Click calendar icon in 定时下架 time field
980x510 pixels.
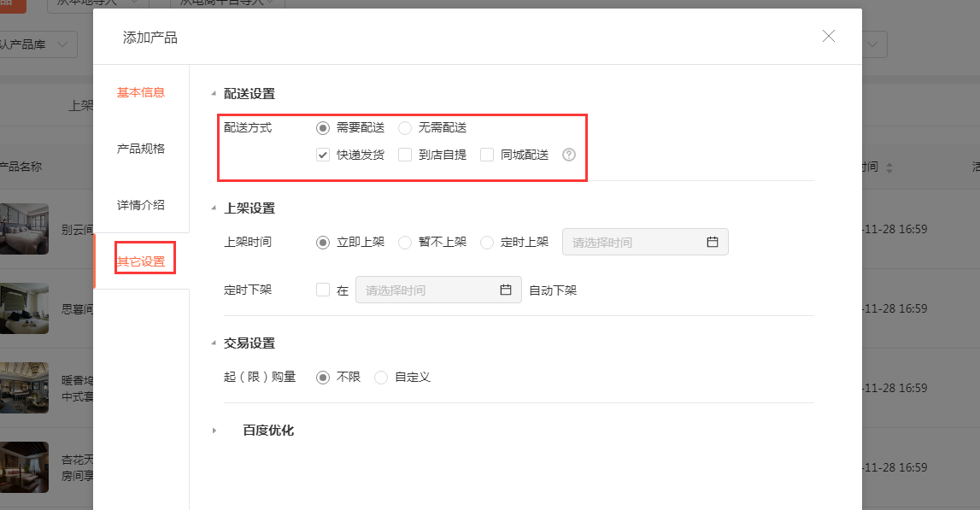click(x=505, y=290)
